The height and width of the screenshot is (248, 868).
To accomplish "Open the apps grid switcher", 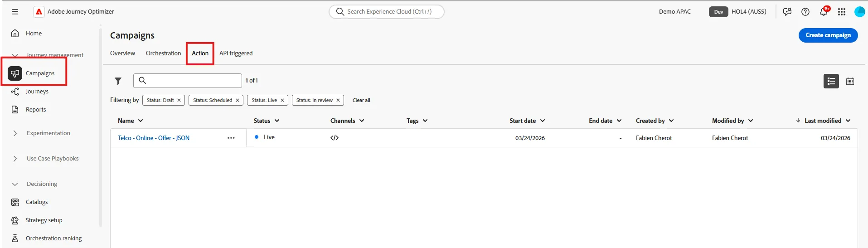I will [842, 12].
